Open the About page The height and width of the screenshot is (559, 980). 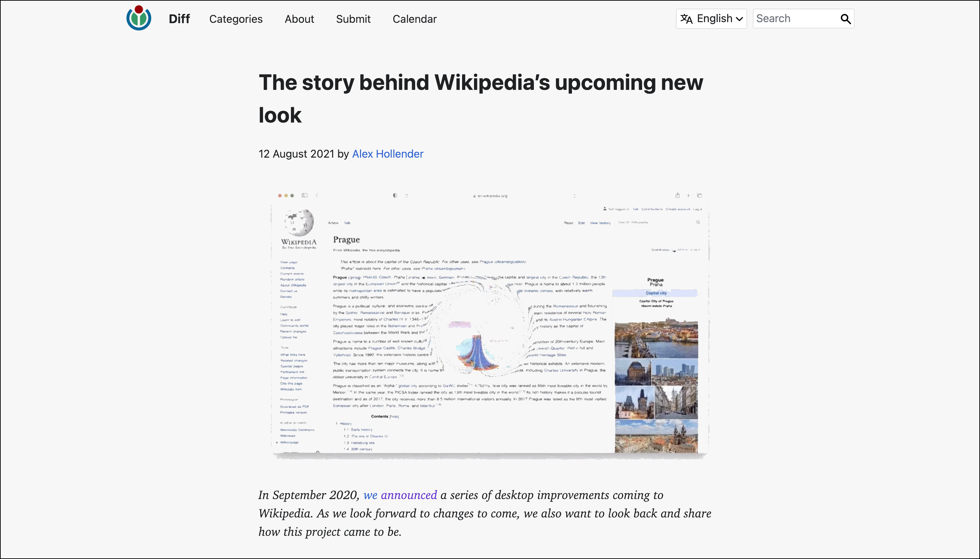(x=299, y=19)
